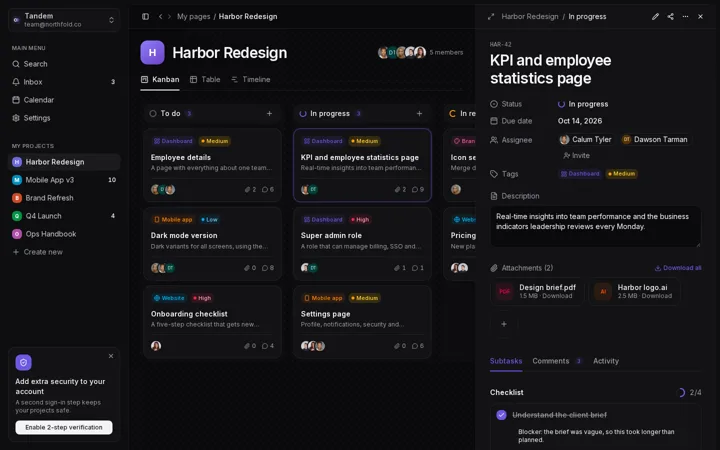This screenshot has height=450, width=720.
Task: Open Calendar from main menu
Action: (x=64, y=100)
